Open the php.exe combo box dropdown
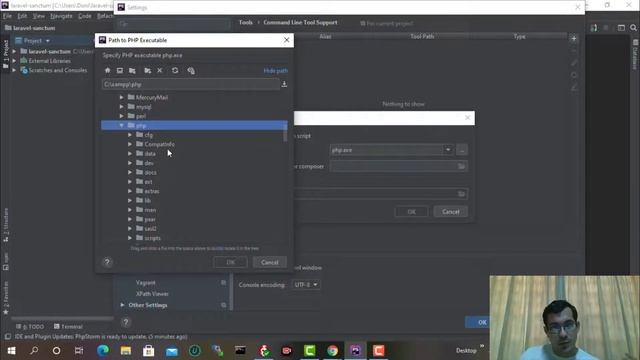This screenshot has height=360, width=640. click(x=448, y=150)
